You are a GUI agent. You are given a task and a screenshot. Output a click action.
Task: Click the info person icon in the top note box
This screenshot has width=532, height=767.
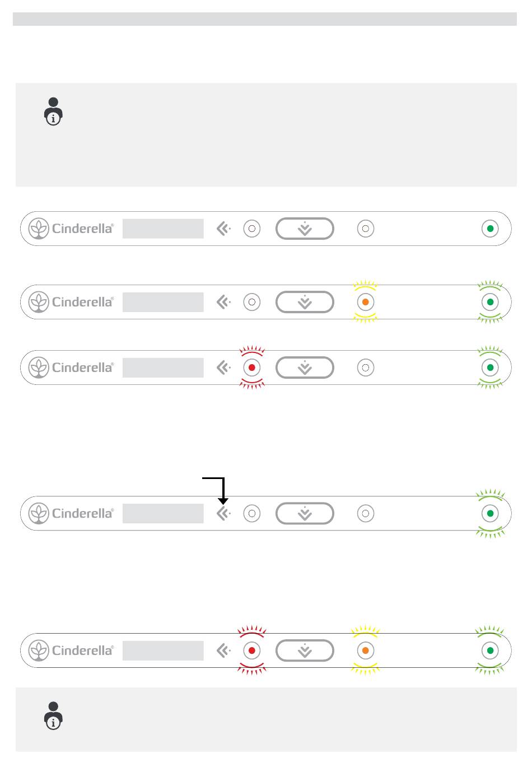coord(53,111)
